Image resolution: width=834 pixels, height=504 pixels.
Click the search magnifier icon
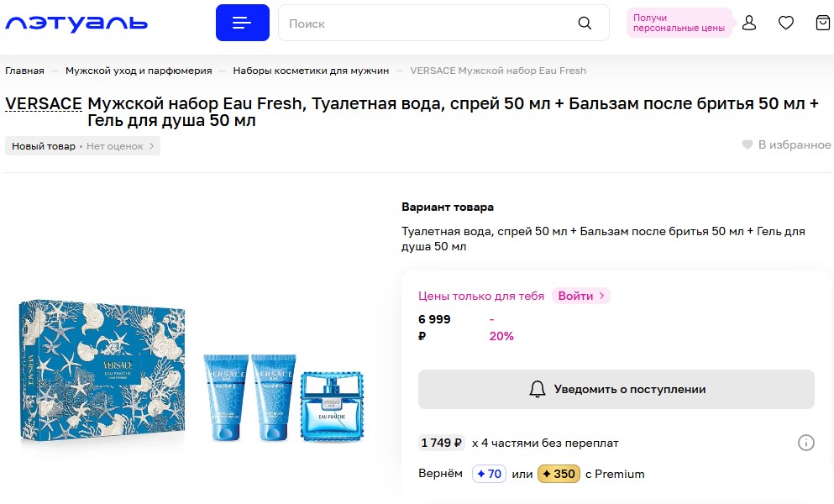click(585, 24)
